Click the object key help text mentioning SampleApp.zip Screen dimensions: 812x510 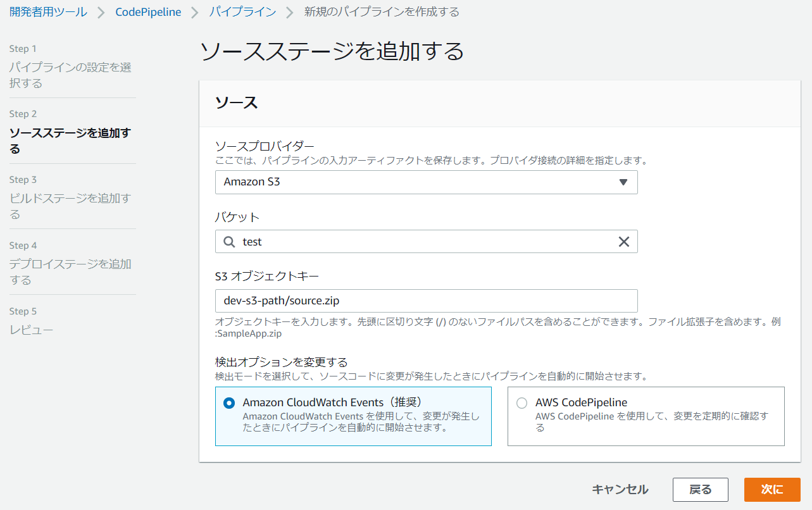pos(498,328)
